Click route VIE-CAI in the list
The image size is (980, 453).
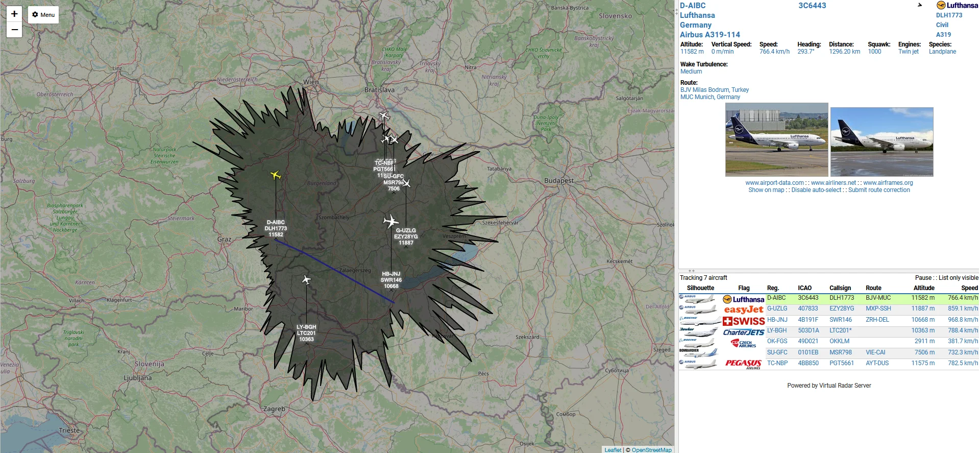[x=875, y=352]
